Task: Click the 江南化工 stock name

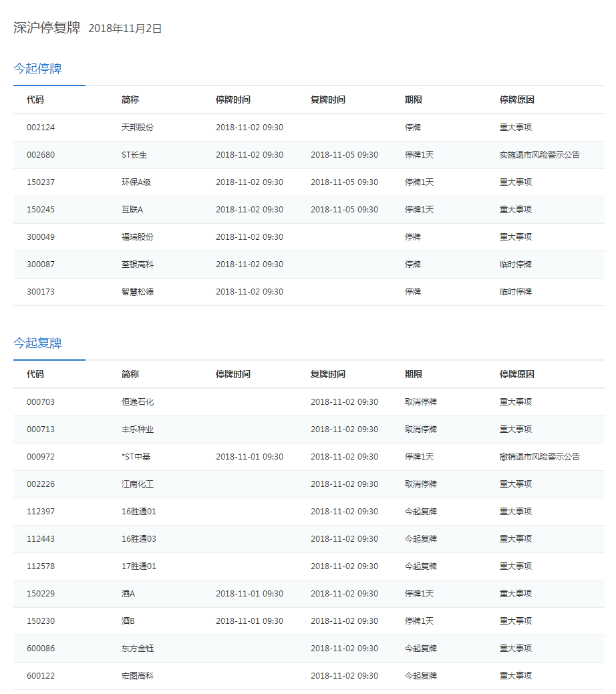Action: click(x=137, y=484)
